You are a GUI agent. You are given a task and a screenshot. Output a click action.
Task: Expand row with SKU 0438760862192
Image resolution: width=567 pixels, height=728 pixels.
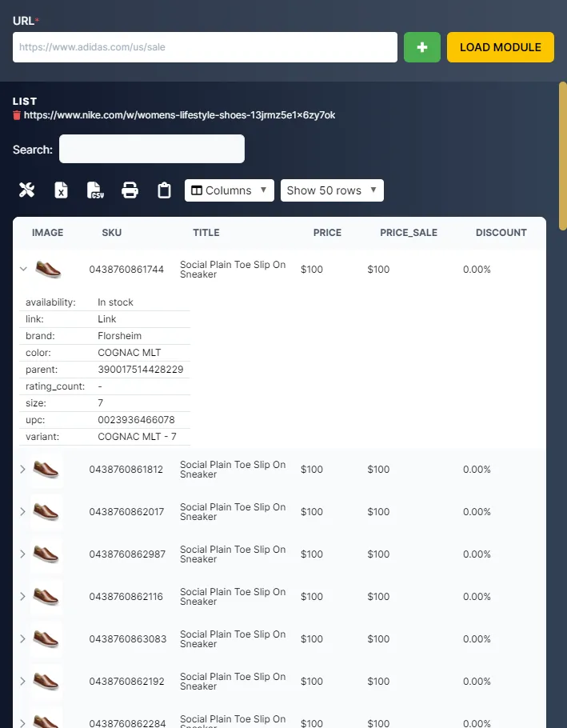click(x=22, y=681)
